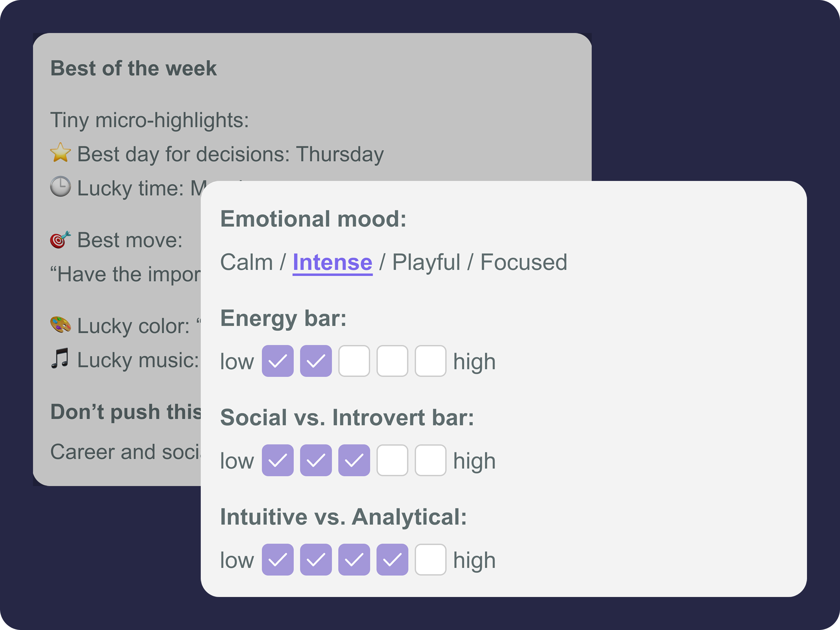
Task: Choose the Focused mood option
Action: (524, 262)
